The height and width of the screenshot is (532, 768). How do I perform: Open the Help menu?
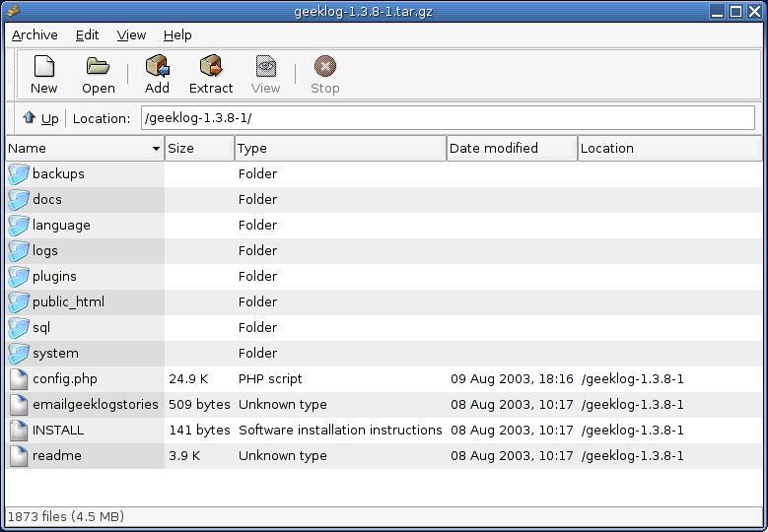coord(177,35)
